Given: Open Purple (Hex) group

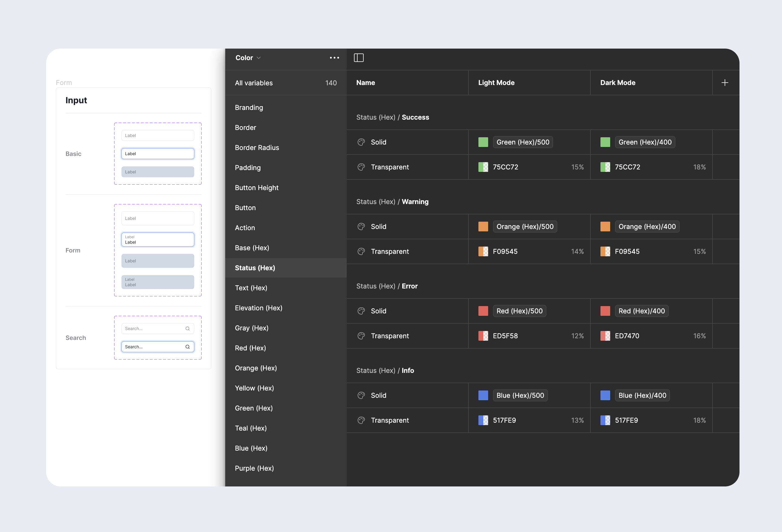Looking at the screenshot, I should point(254,469).
